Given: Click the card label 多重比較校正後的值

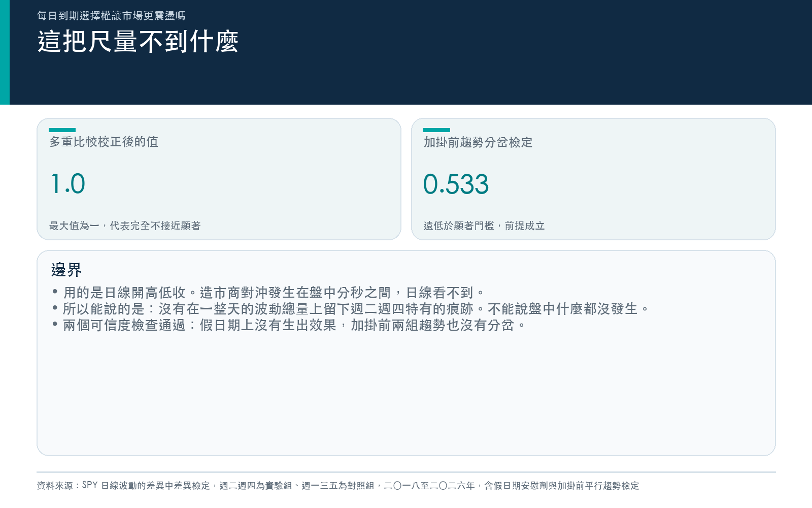Looking at the screenshot, I should tap(104, 142).
